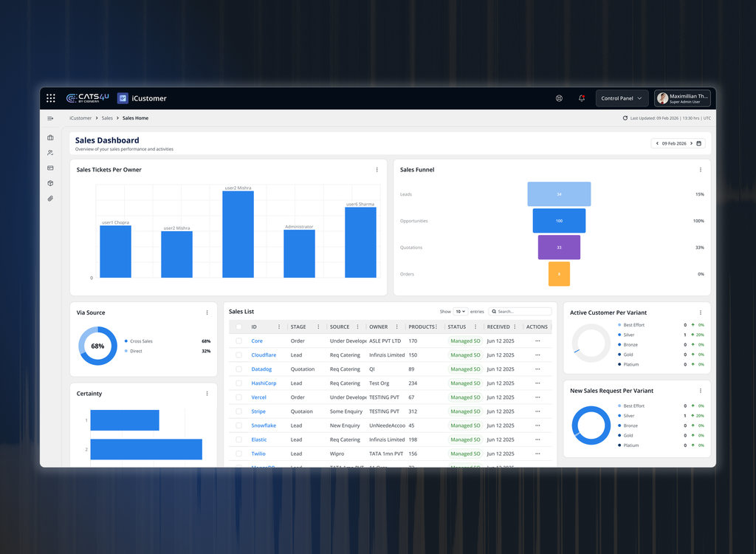
Task: Tick the checkbox for Snowflake row
Action: (x=238, y=425)
